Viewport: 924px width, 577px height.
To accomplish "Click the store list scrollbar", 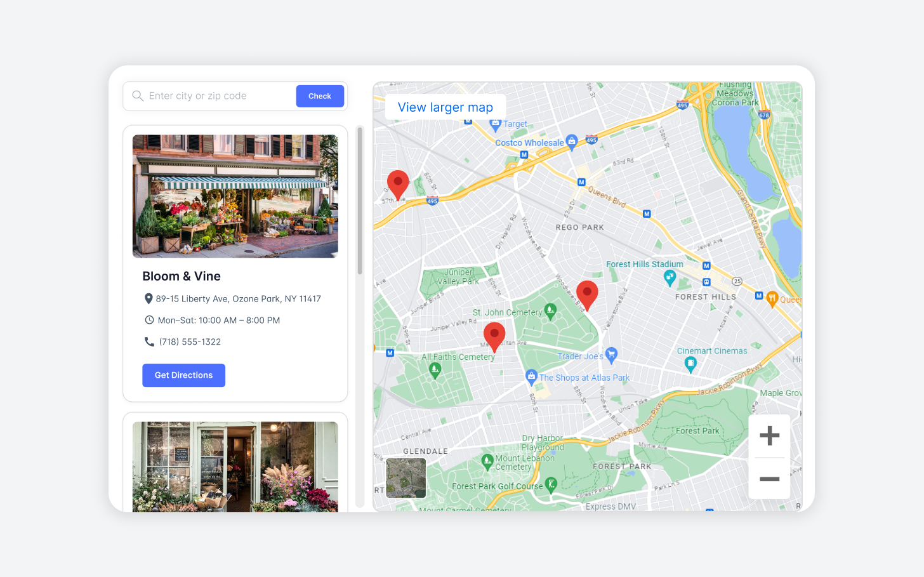I will [x=360, y=201].
